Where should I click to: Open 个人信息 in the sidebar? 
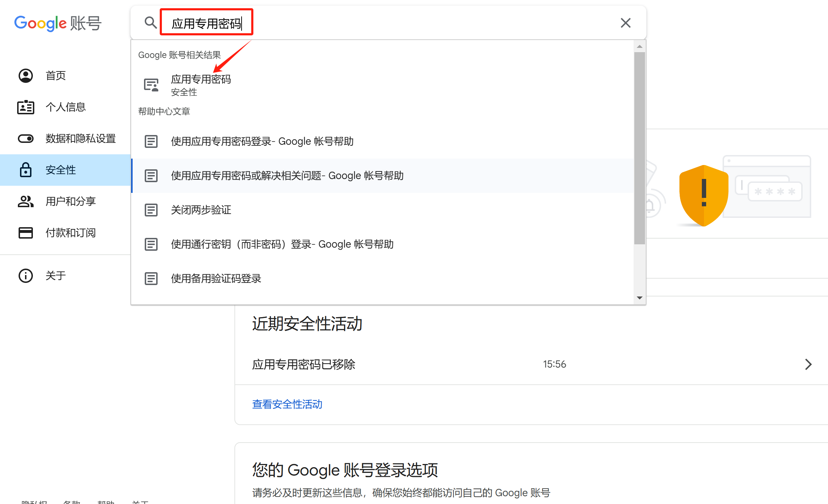tap(65, 107)
